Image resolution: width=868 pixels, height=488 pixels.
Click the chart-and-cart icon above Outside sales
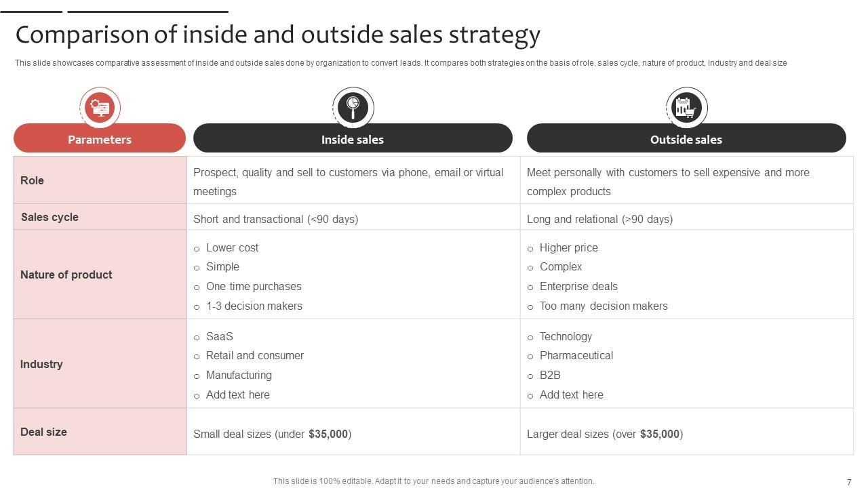(686, 107)
